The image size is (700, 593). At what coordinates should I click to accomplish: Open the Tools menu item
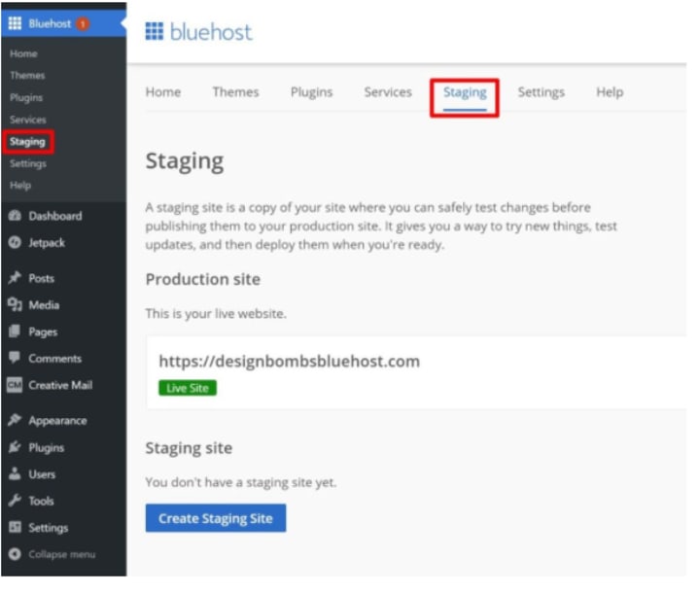click(x=41, y=501)
